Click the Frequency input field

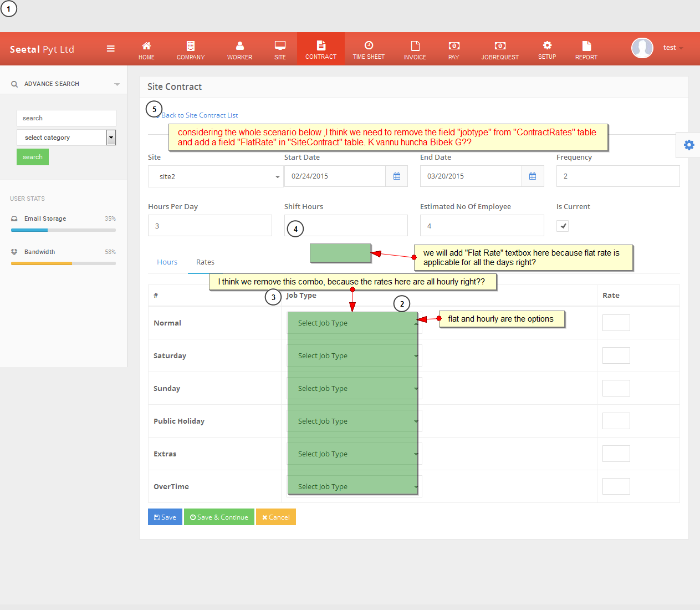pos(618,176)
